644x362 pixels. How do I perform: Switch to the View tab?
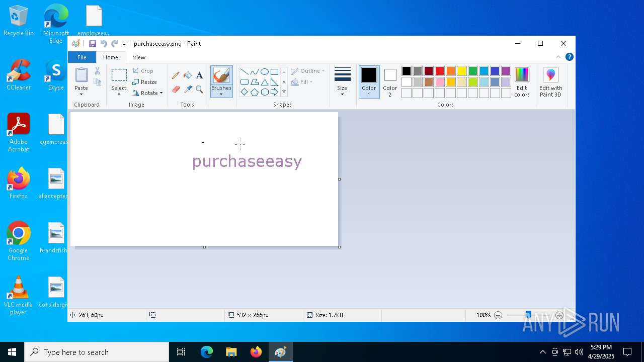tap(139, 57)
